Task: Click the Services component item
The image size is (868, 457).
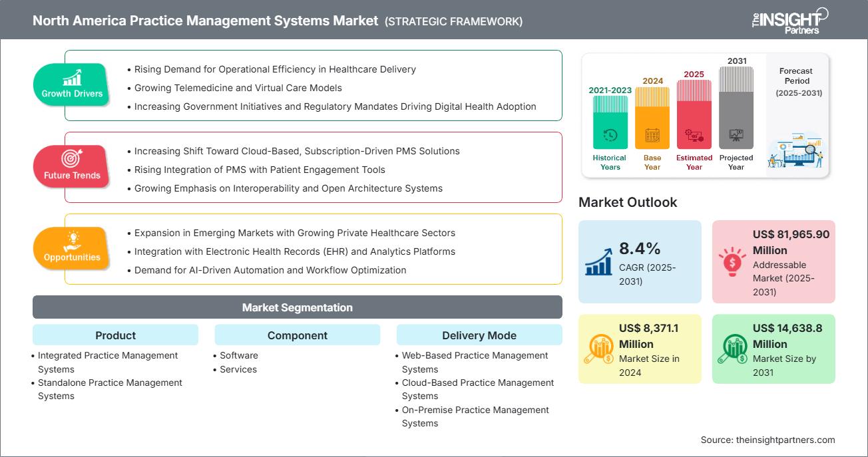Action: point(238,369)
